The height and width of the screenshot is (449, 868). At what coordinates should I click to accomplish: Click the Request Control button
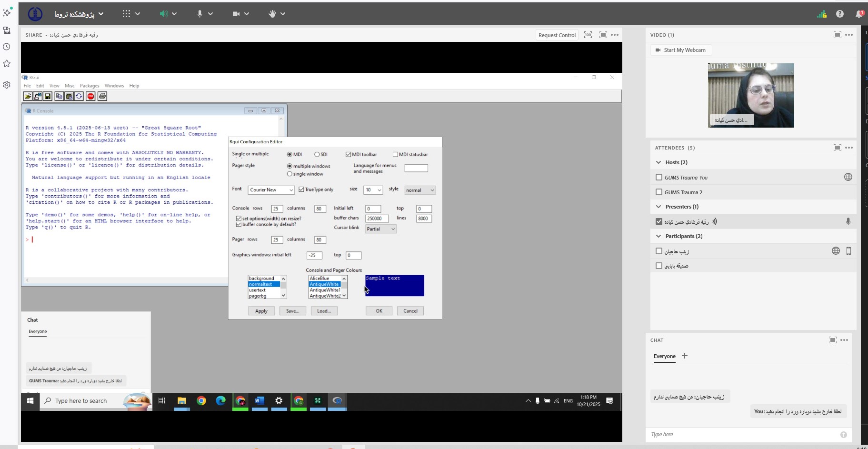pos(557,35)
